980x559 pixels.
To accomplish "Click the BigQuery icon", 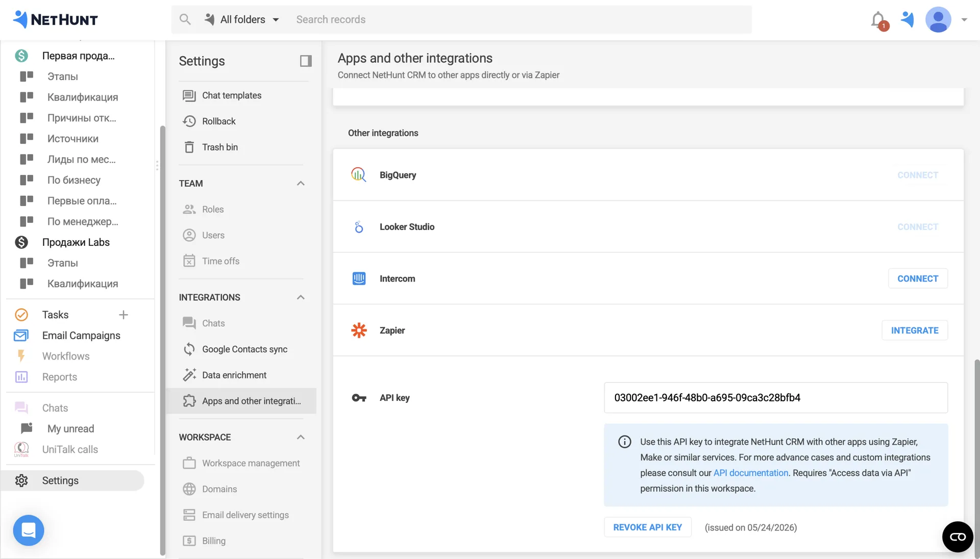I will coord(359,175).
